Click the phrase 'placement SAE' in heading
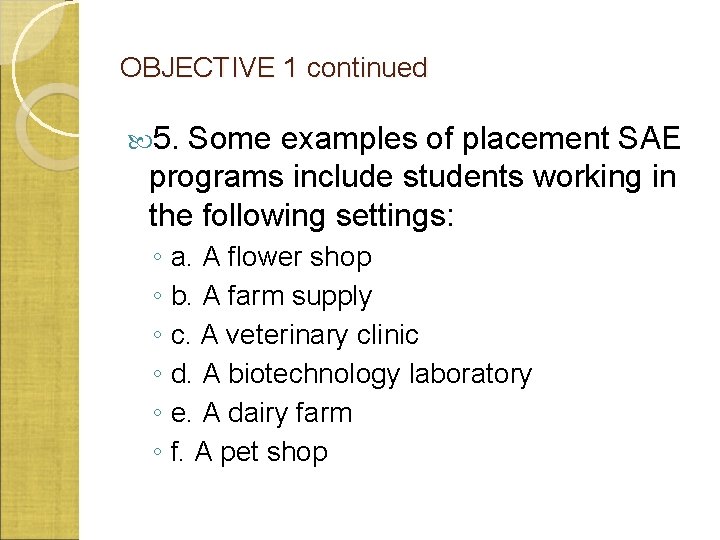The width and height of the screenshot is (720, 540). click(x=571, y=138)
